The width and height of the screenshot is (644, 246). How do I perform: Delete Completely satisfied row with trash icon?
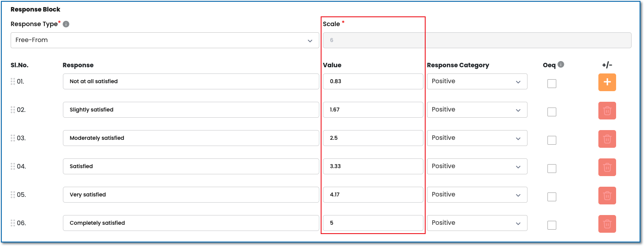[607, 224]
